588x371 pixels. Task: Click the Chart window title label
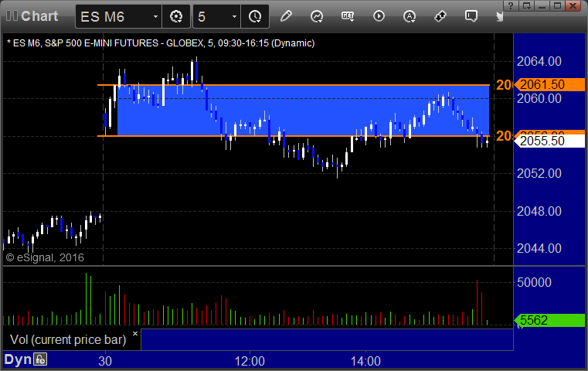(39, 16)
